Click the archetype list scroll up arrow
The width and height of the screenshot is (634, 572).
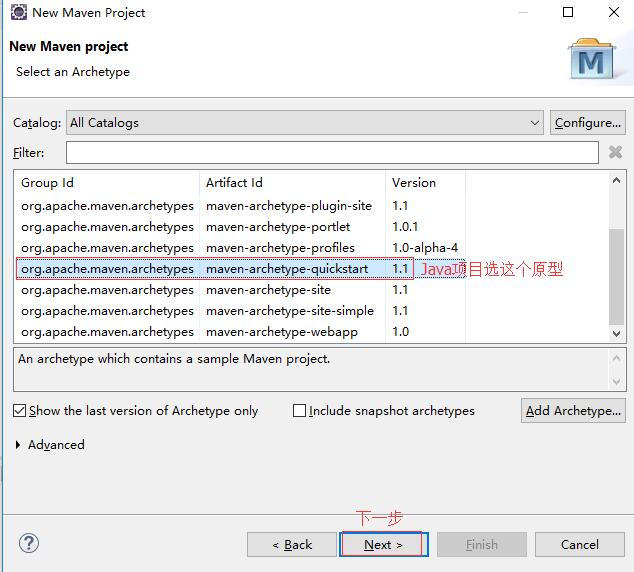tap(616, 180)
